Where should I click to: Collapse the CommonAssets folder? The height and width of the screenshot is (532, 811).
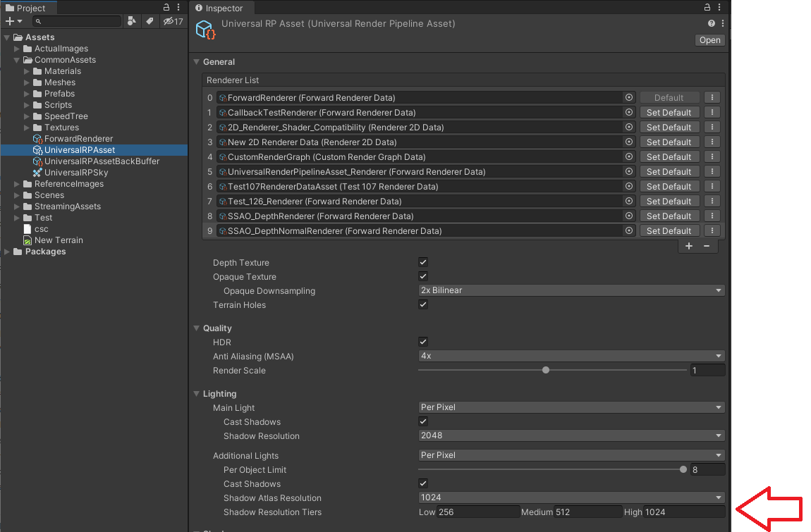[16, 60]
